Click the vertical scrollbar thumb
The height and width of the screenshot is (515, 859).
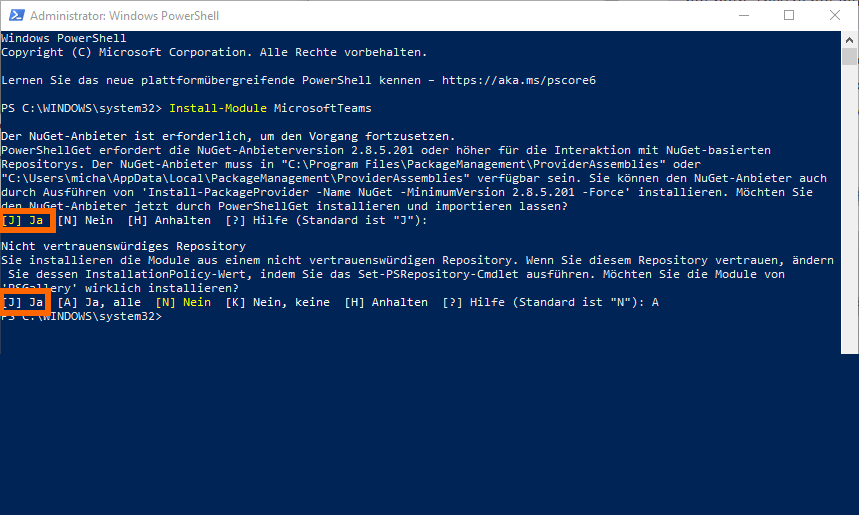pos(849,56)
